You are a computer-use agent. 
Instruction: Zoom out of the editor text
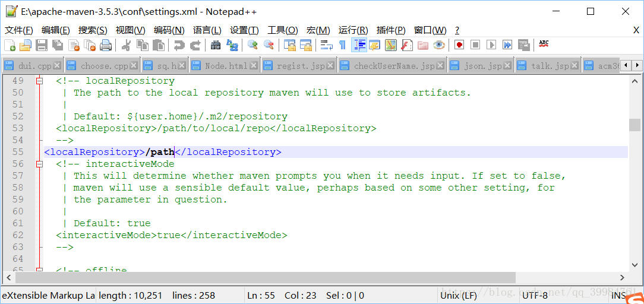(x=269, y=45)
